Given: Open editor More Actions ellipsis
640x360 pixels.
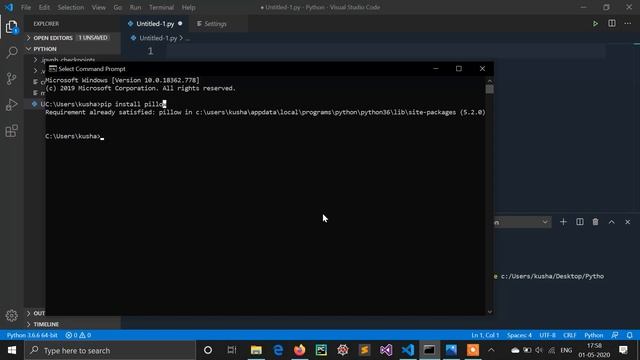Looking at the screenshot, I should coord(627,24).
